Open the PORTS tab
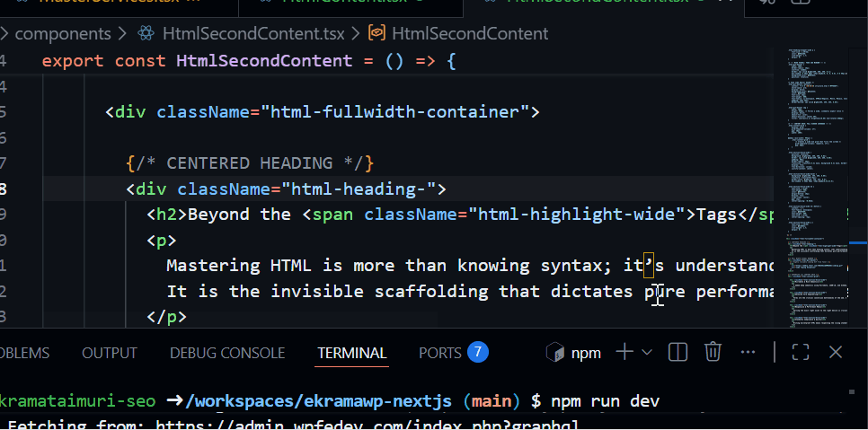This screenshot has height=430, width=868. point(440,353)
